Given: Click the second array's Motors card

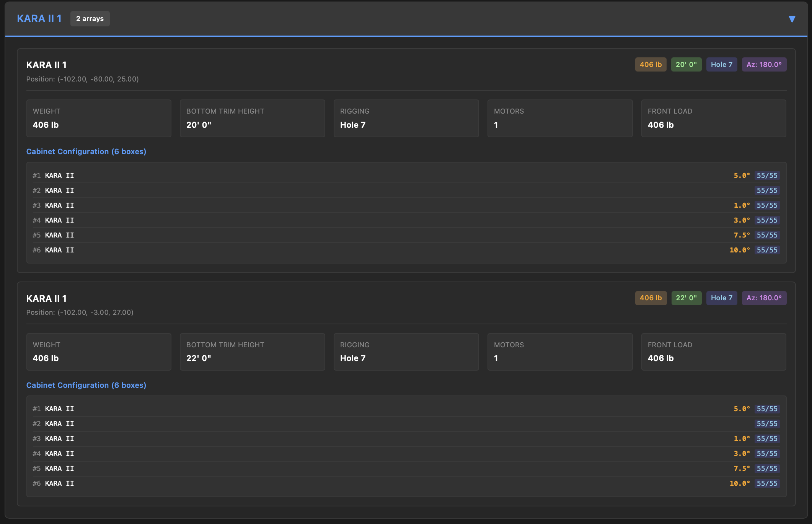Looking at the screenshot, I should click(560, 352).
